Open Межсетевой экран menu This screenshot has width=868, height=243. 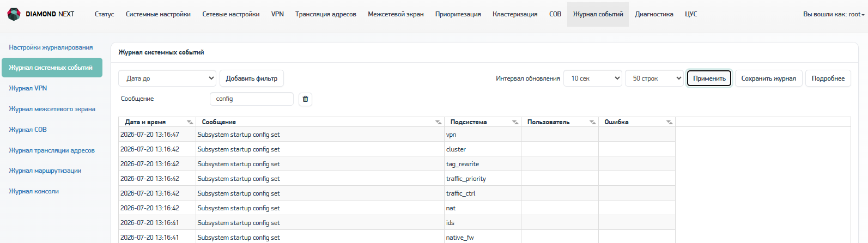coord(396,14)
